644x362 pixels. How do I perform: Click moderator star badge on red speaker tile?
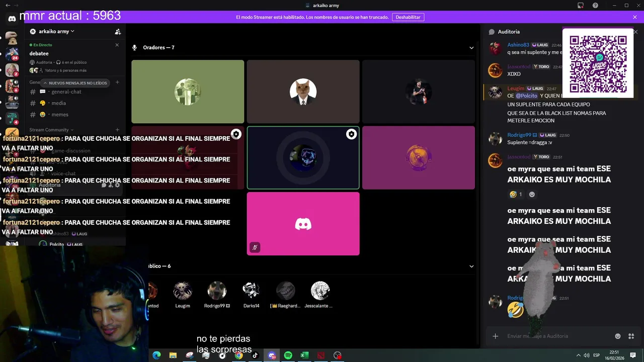pos(236,134)
